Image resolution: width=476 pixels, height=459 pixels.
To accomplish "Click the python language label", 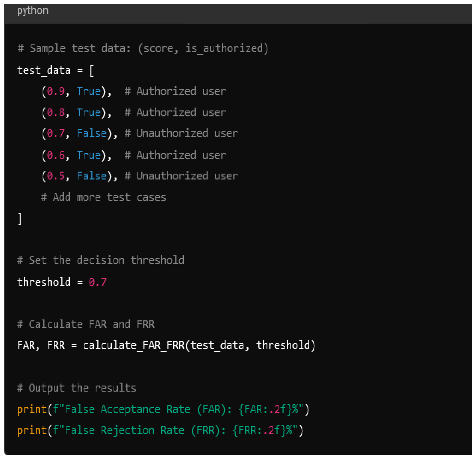I will [x=33, y=11].
